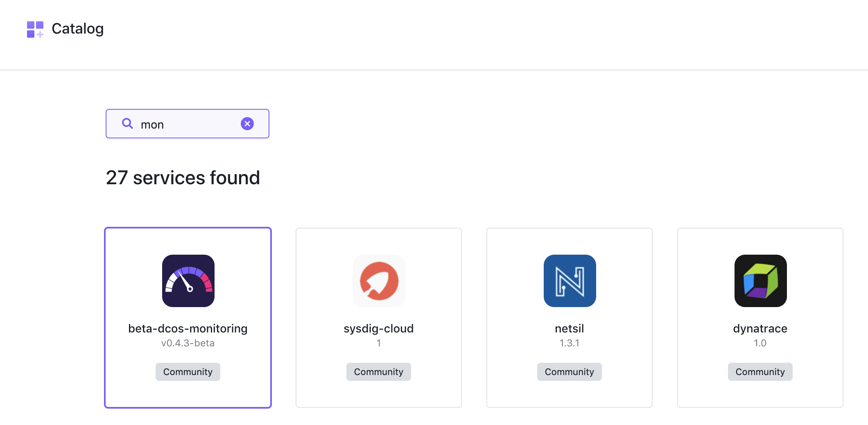Select the sysdig-cloud package name

(x=379, y=328)
